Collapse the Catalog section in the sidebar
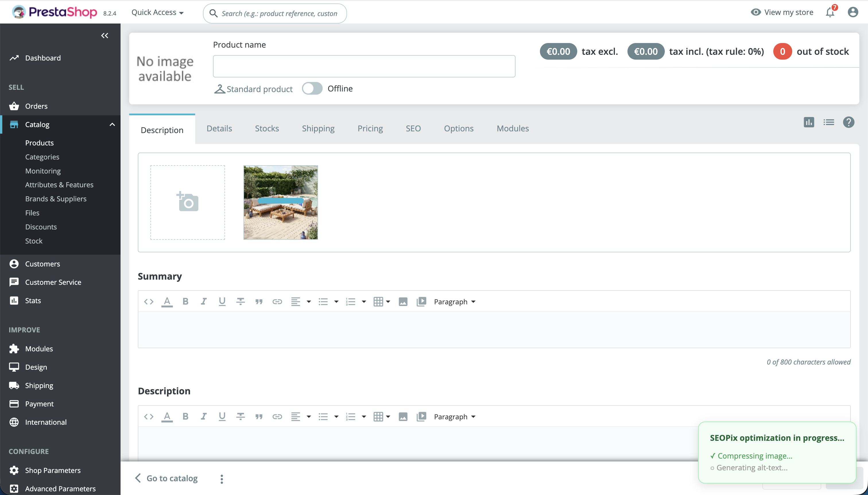This screenshot has height=495, width=868. tap(112, 124)
